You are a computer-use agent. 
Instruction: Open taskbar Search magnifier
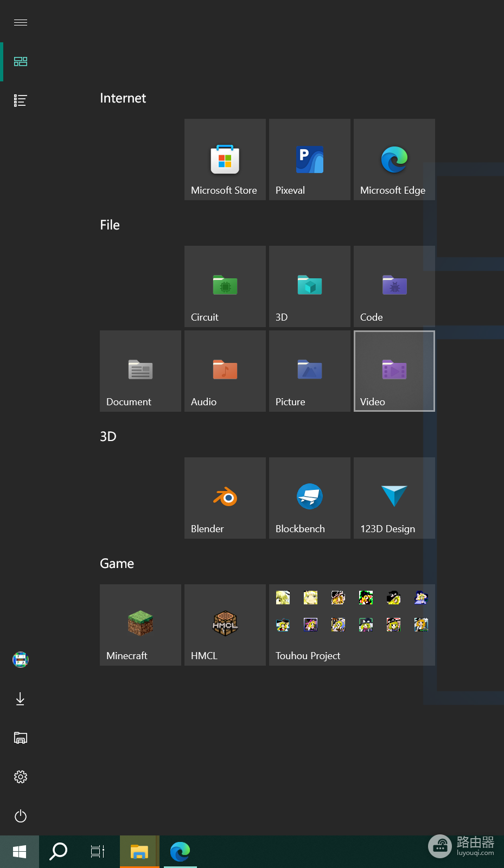[x=59, y=852]
